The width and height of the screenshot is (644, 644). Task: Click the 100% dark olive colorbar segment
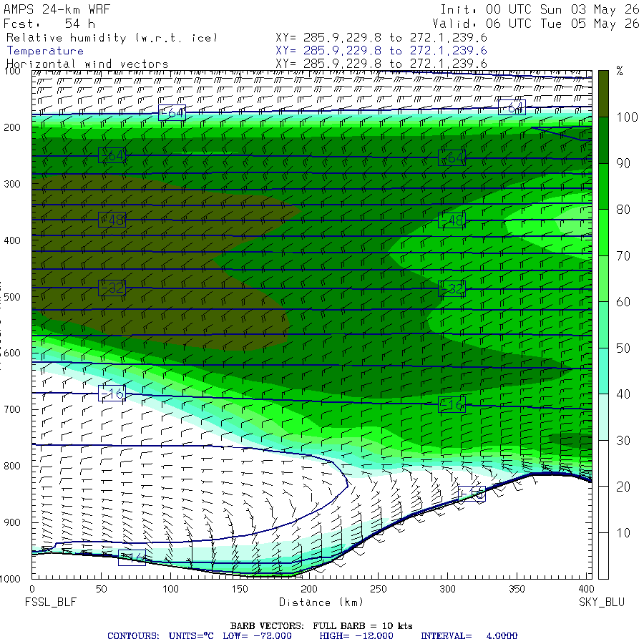click(603, 94)
